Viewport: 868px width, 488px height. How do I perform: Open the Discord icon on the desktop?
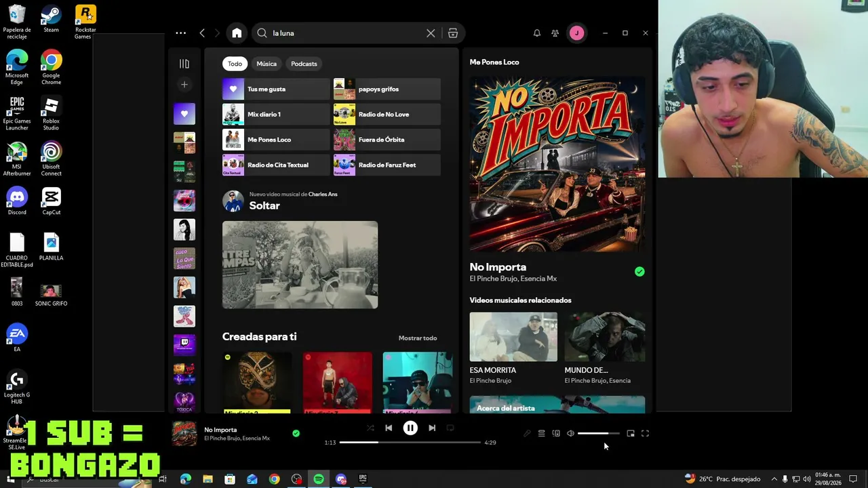click(17, 201)
